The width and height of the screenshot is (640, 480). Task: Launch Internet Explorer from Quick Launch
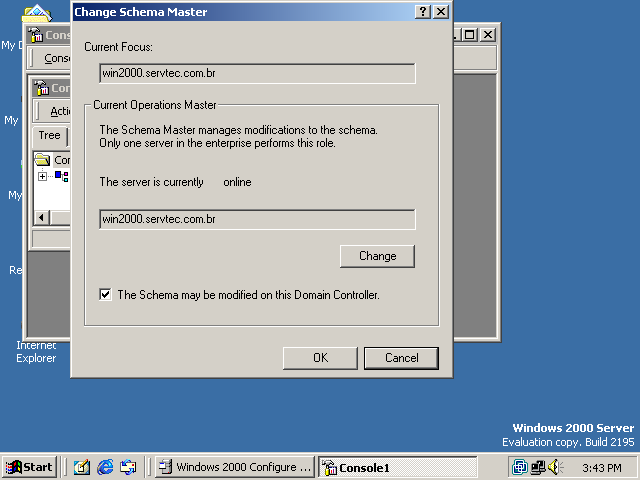[105, 467]
